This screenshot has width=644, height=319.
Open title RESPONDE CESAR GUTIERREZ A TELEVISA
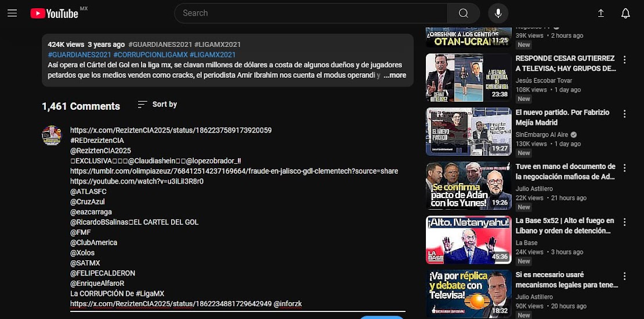click(x=565, y=63)
